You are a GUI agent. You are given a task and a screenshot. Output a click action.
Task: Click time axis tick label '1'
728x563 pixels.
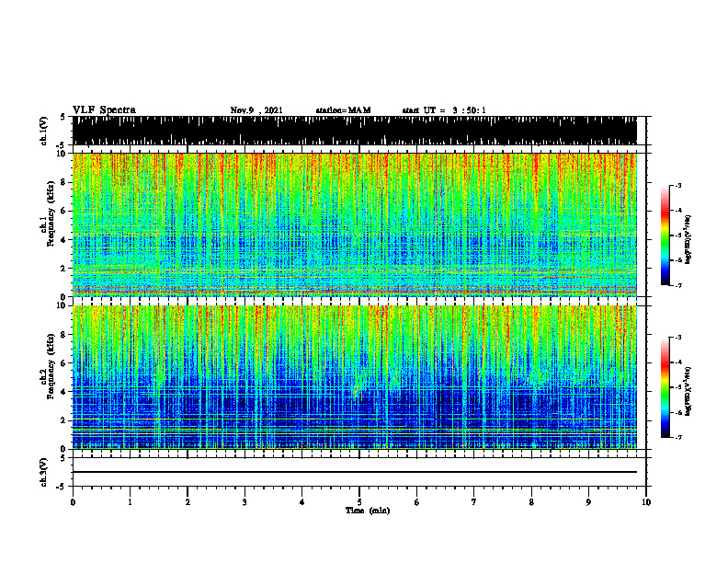(x=130, y=502)
